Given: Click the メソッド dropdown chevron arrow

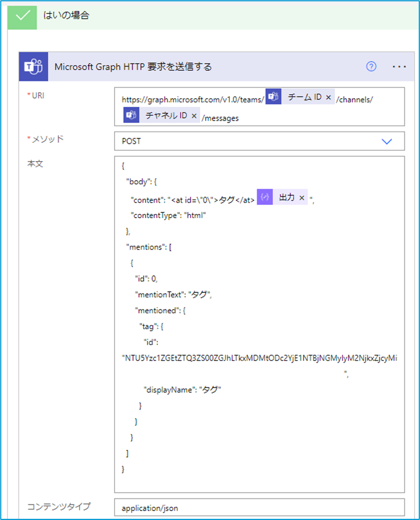Looking at the screenshot, I should pos(387,141).
